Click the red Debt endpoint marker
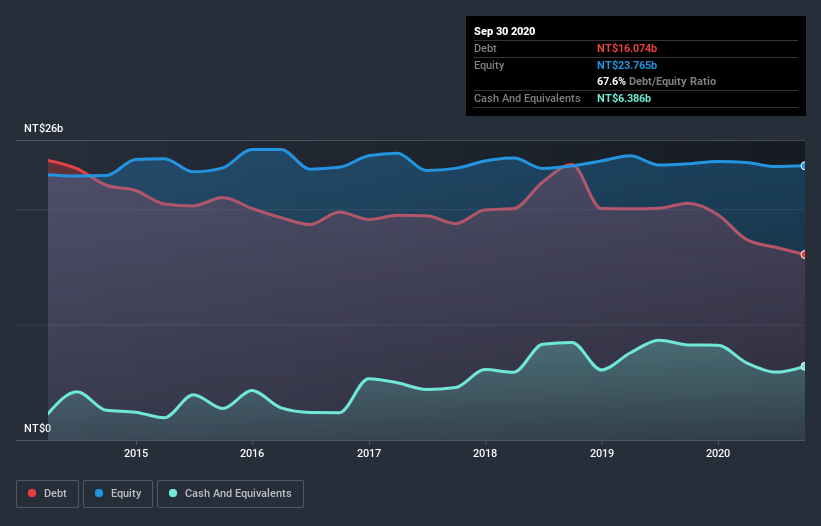821x526 pixels. [804, 254]
